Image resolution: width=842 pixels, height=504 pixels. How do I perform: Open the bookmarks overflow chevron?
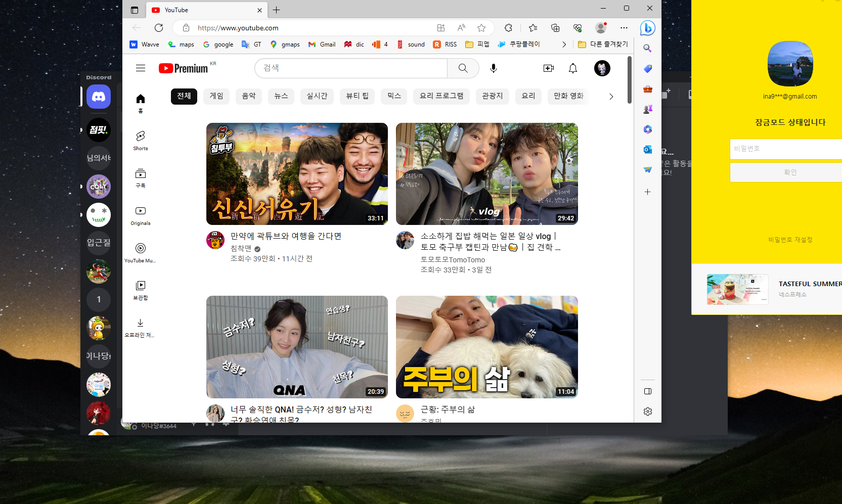[564, 44]
